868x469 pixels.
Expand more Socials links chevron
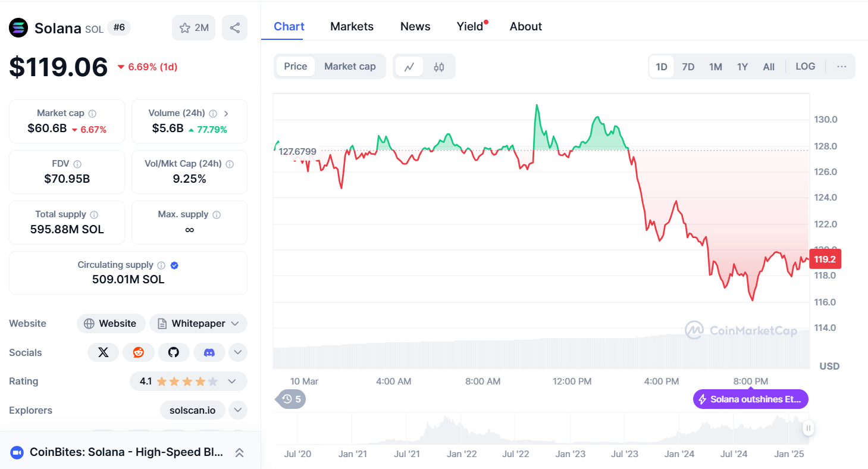tap(238, 352)
